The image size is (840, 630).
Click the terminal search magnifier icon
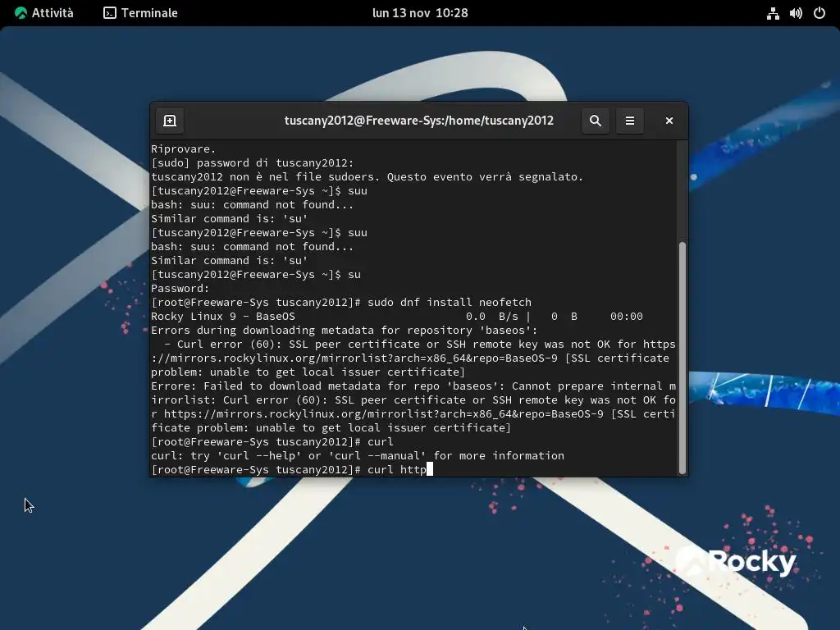[x=596, y=121]
